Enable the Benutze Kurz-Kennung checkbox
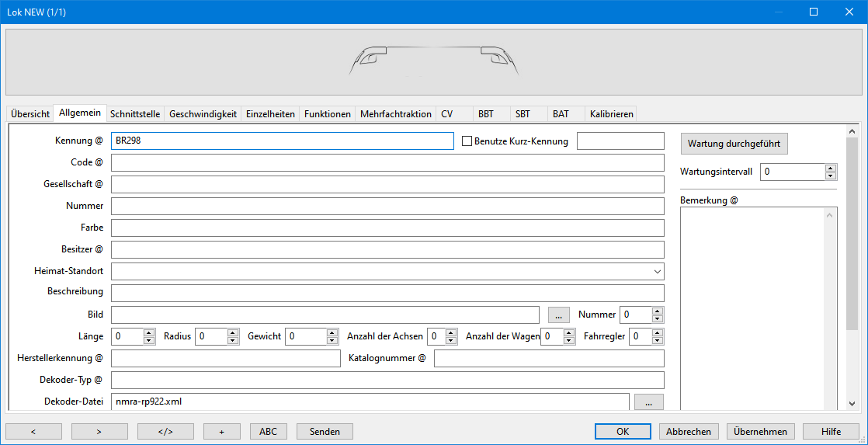This screenshot has height=445, width=868. point(467,141)
